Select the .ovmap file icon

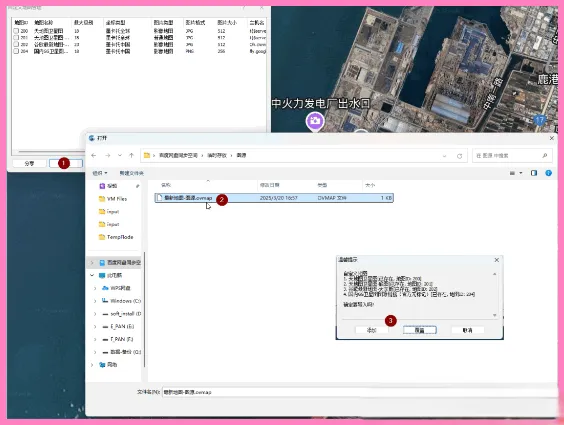[x=160, y=198]
